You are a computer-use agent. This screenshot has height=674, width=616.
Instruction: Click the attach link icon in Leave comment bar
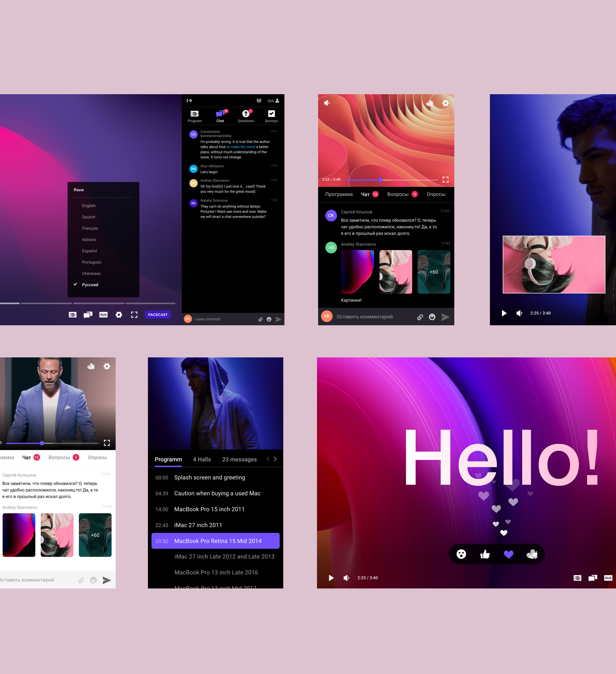260,319
